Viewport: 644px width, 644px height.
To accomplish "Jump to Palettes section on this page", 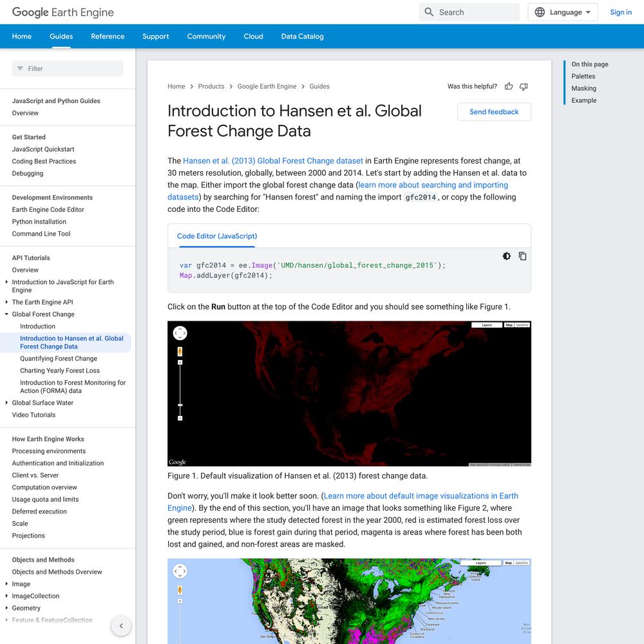I will pos(583,77).
